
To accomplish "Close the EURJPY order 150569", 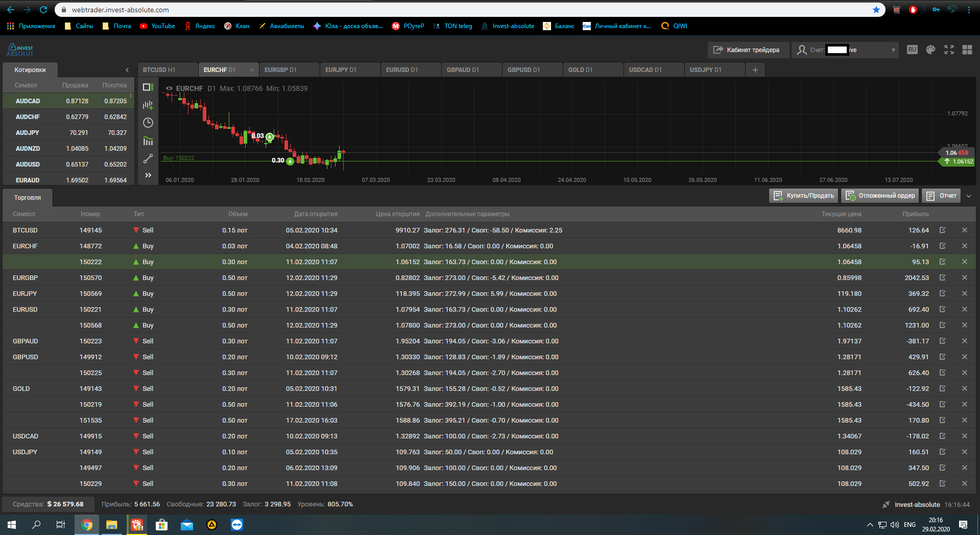I will pyautogui.click(x=965, y=293).
